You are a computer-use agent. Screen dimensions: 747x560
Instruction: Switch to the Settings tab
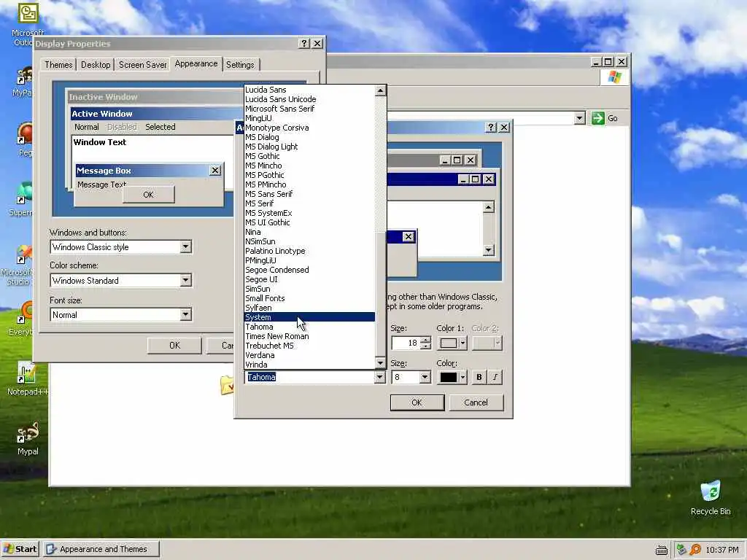pos(240,65)
